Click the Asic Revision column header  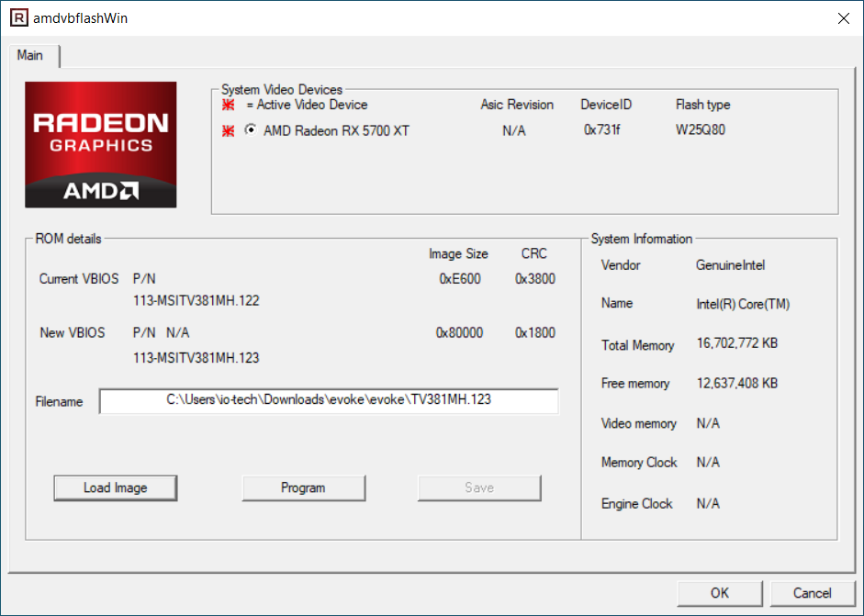coord(517,105)
